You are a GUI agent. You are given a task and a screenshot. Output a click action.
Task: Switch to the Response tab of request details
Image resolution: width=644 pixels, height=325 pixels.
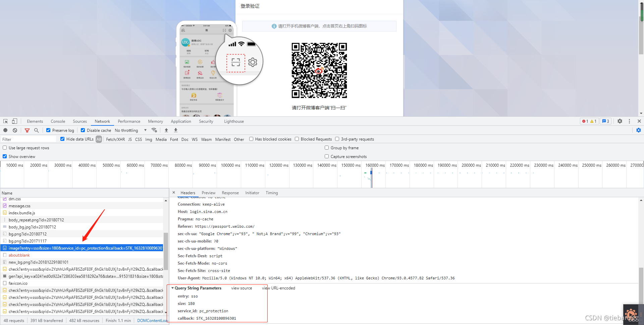[230, 193]
